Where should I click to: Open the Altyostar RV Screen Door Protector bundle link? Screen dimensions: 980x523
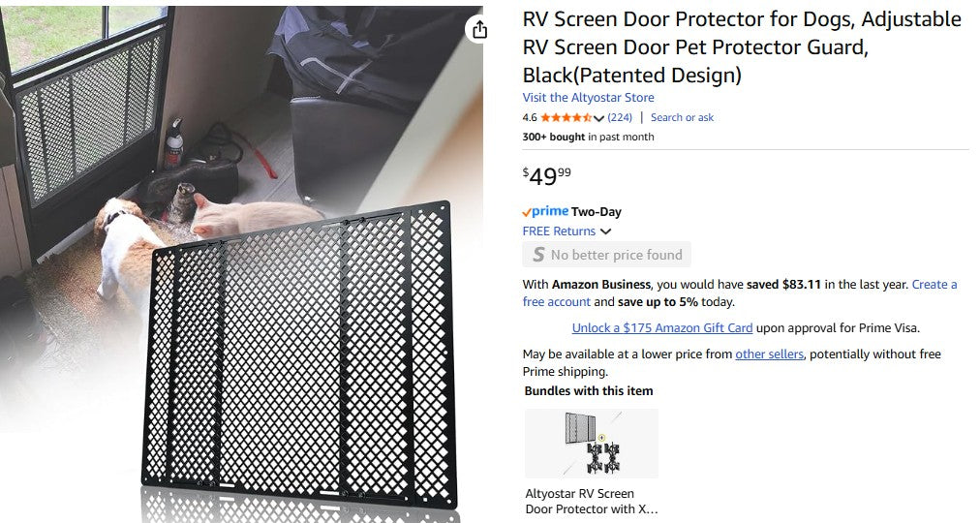pos(592,501)
